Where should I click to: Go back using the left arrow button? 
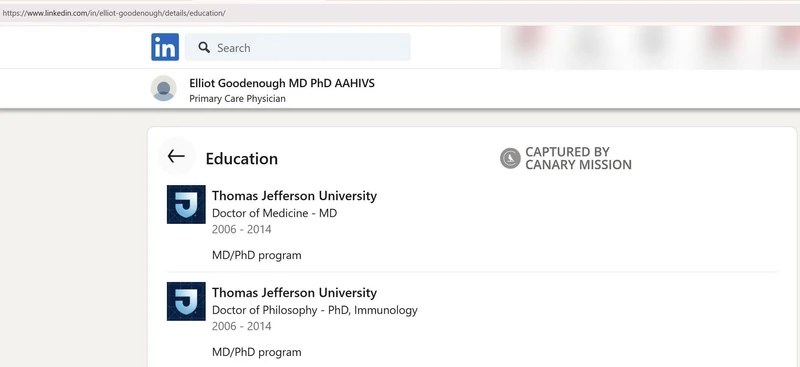pyautogui.click(x=176, y=156)
